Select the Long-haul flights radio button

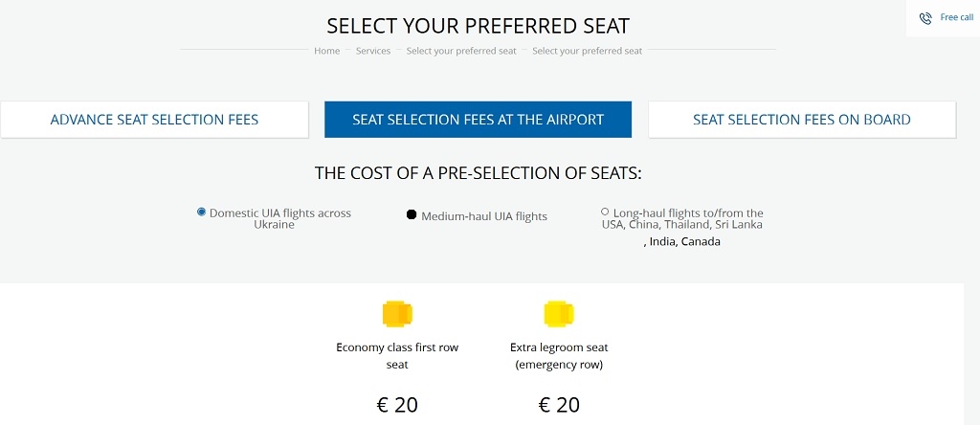pos(605,212)
